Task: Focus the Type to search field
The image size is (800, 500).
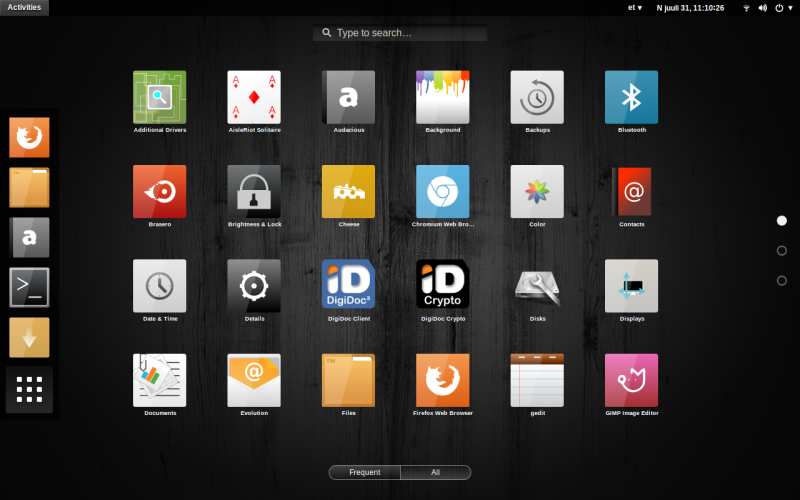Action: click(x=400, y=33)
